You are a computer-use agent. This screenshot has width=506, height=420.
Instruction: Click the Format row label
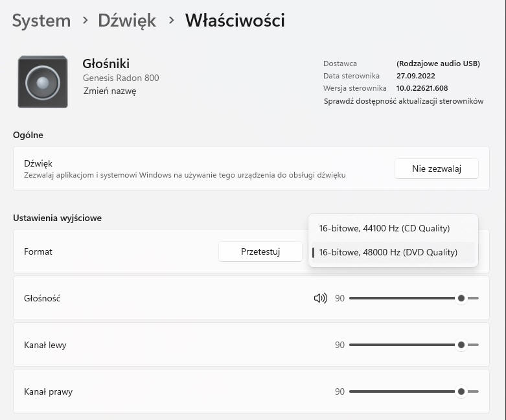coord(38,251)
